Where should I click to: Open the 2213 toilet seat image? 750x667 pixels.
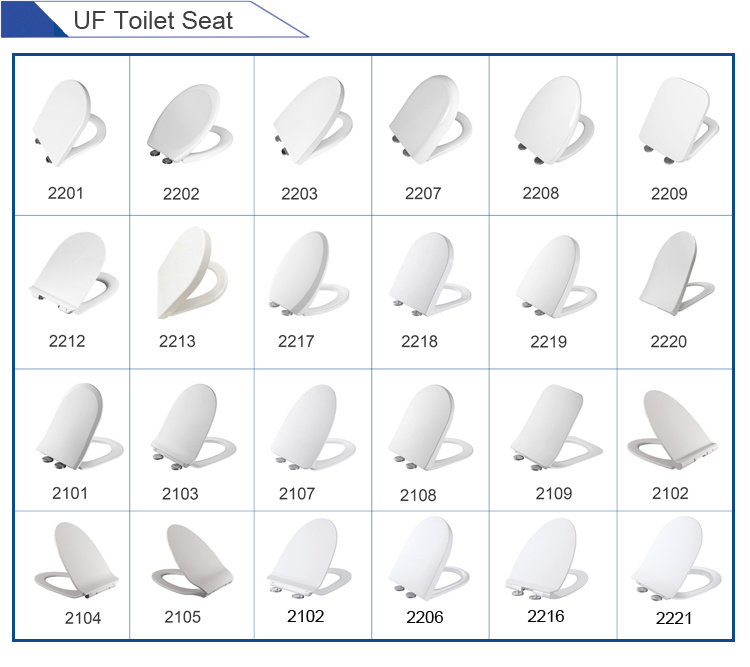pos(192,273)
